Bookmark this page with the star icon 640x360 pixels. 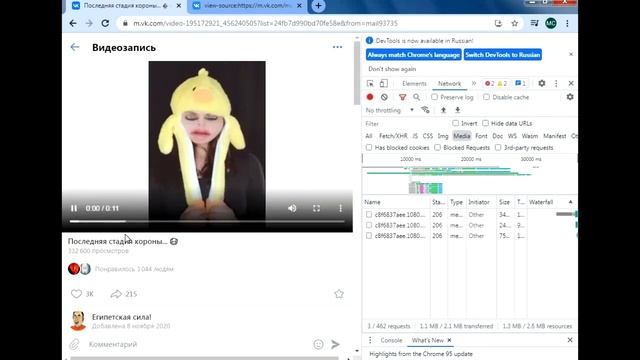[x=515, y=23]
